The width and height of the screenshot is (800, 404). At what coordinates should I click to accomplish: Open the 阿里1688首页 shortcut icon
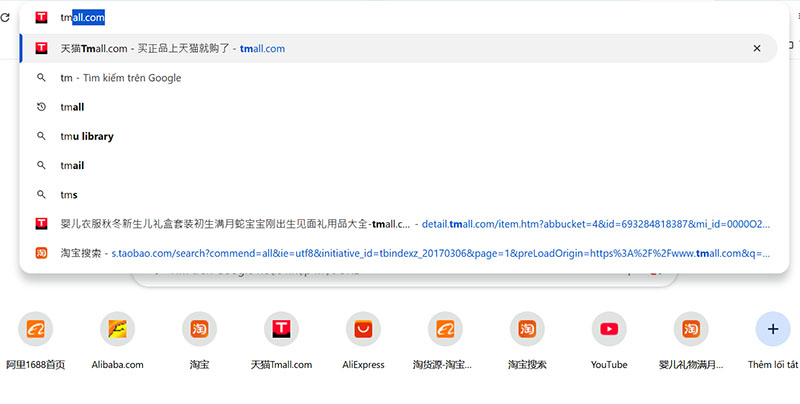[36, 328]
